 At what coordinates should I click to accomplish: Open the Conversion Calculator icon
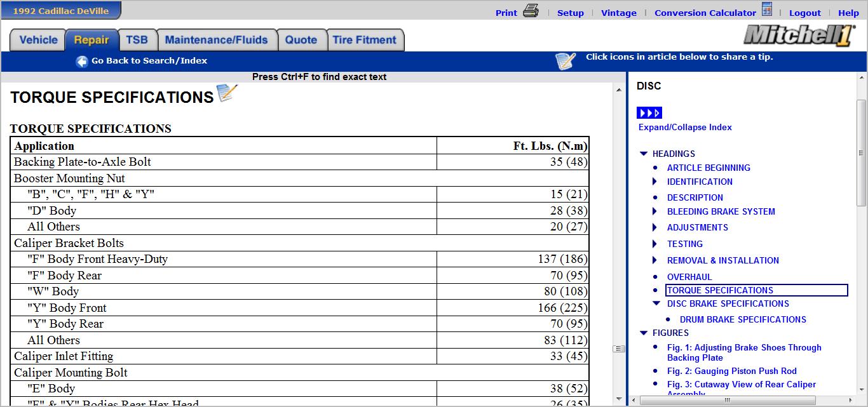tap(767, 10)
